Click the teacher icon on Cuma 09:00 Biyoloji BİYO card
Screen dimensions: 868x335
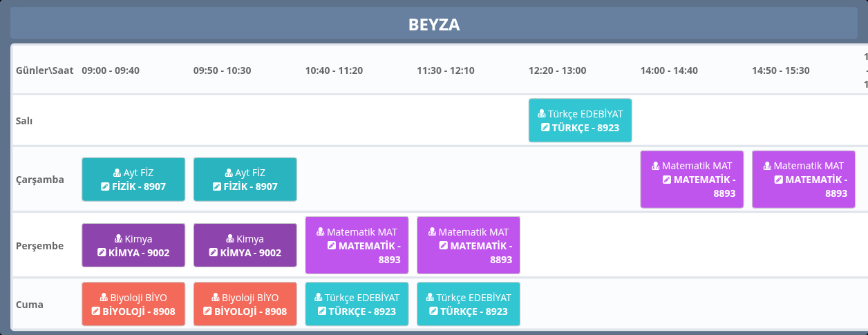[x=104, y=298]
